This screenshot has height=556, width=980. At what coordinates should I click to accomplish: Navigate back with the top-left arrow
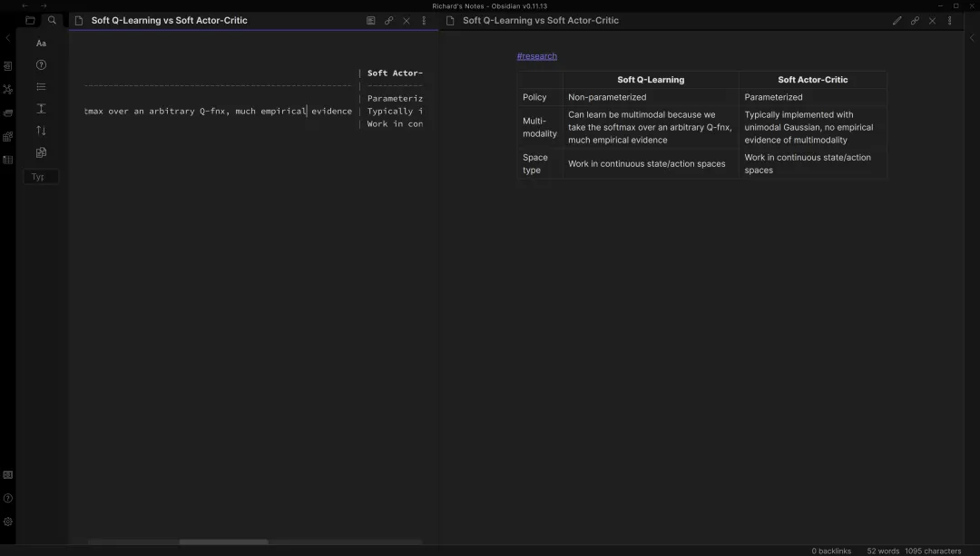click(x=25, y=5)
